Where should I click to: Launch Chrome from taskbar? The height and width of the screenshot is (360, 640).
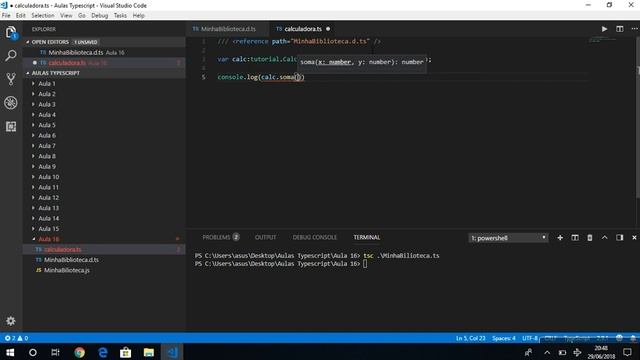80,352
